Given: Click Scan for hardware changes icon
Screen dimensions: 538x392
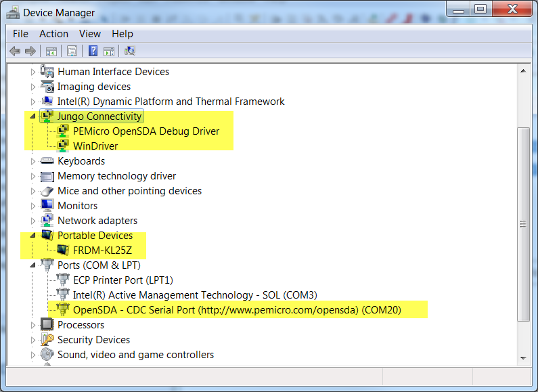Looking at the screenshot, I should [x=130, y=51].
